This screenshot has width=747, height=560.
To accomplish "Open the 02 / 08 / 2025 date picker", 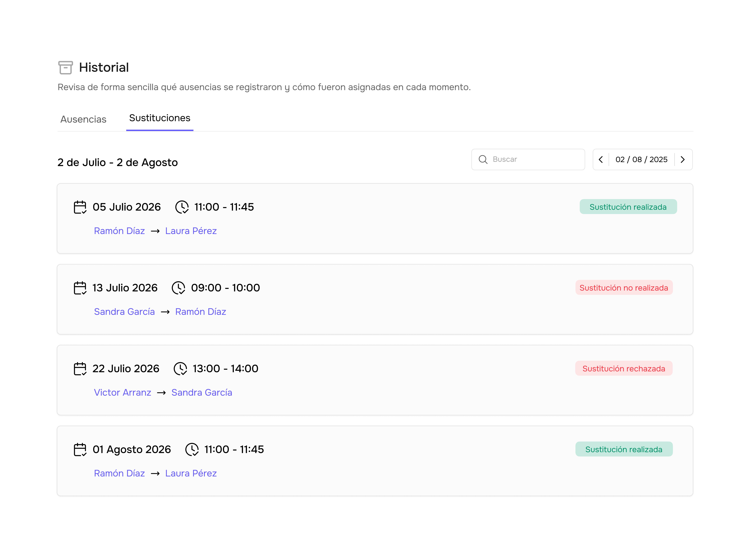I will (641, 159).
